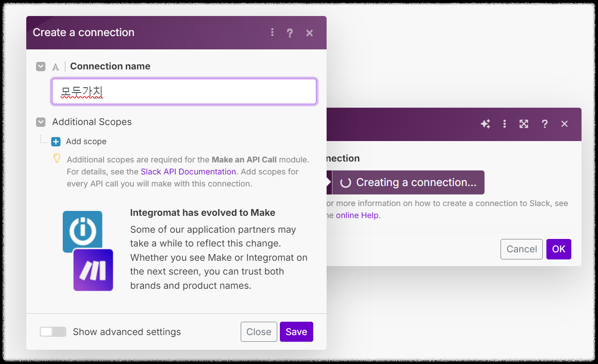This screenshot has height=364, width=598.
Task: Open the online Help link
Action: pyautogui.click(x=357, y=215)
